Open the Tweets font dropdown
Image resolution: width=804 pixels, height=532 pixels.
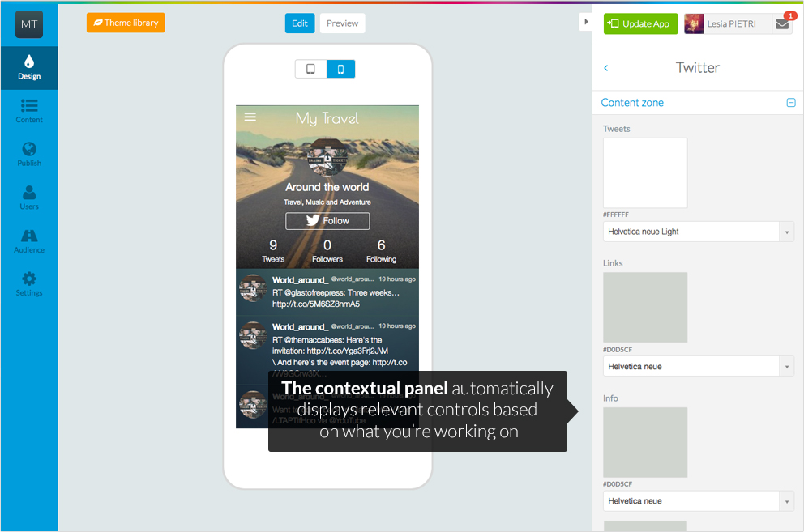(699, 232)
